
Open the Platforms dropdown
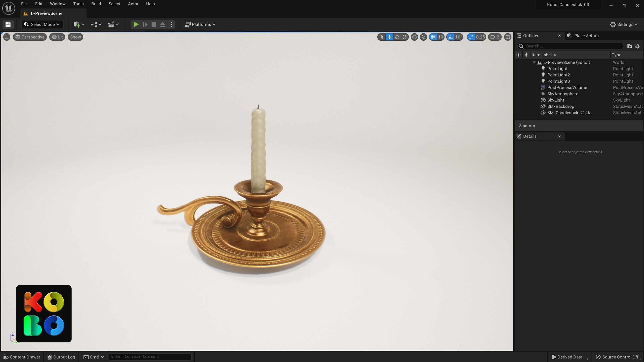pyautogui.click(x=200, y=24)
